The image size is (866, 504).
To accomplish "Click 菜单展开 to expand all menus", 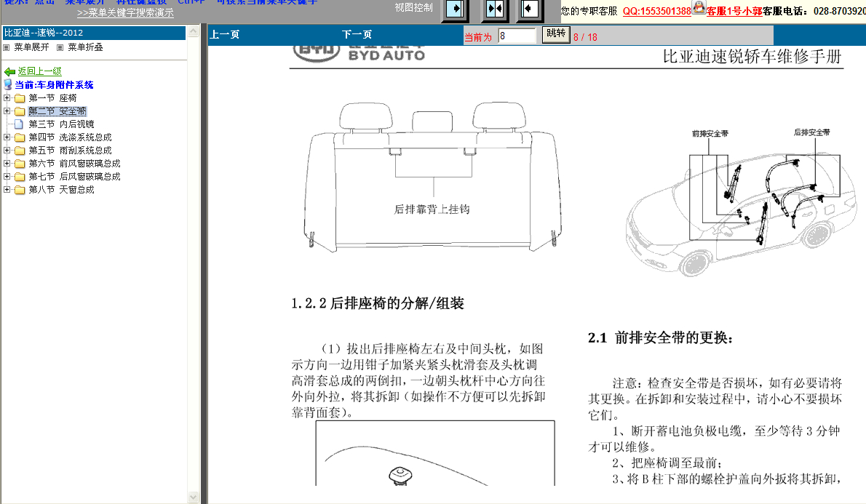I will point(31,47).
